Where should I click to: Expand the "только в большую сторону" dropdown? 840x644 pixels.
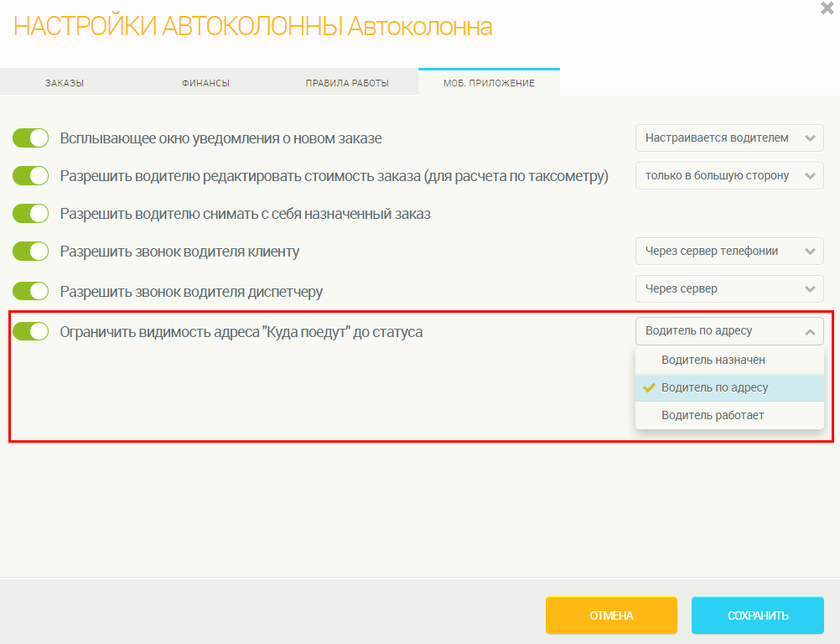click(x=729, y=175)
